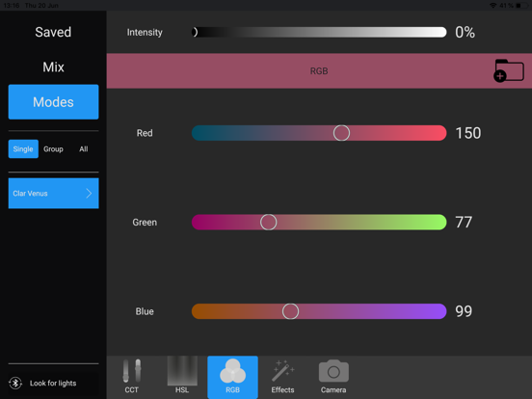Click the Blue slider handle
Screen dimensions: 532x399
point(290,311)
